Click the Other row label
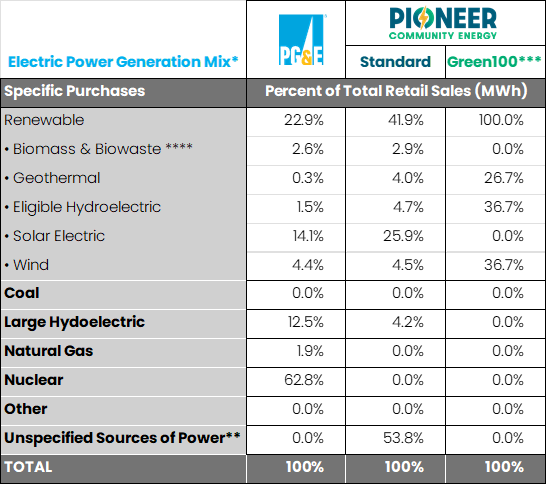Viewport: 547px width, 485px height. click(x=25, y=409)
